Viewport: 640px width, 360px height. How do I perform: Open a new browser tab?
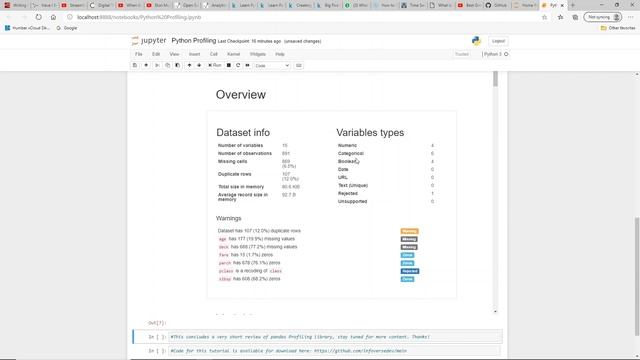point(573,5)
